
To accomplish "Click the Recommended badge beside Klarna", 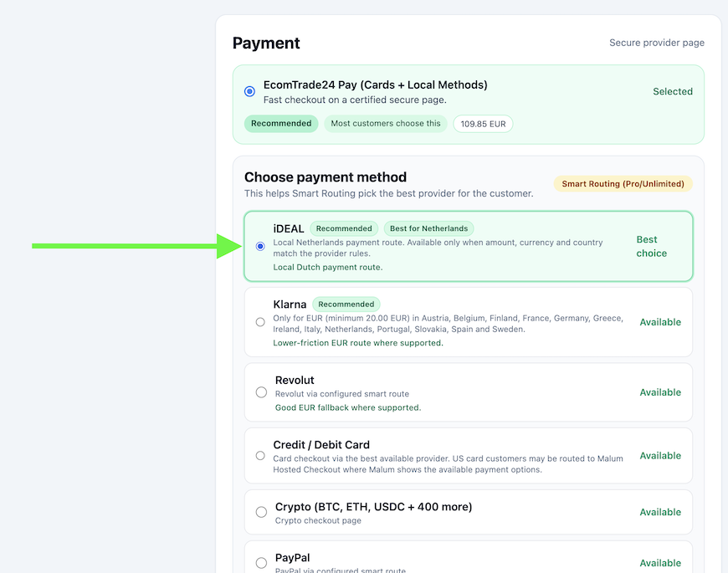I will [346, 304].
